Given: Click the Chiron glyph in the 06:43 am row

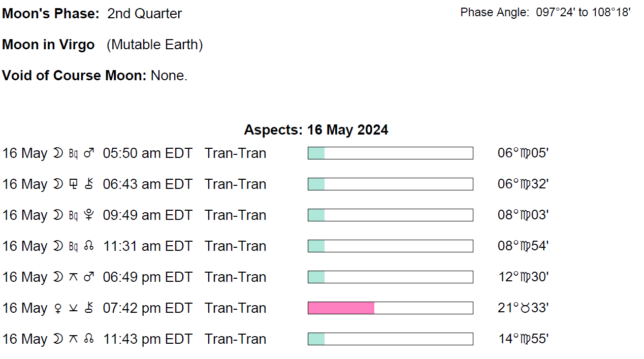Looking at the screenshot, I should pos(89,184).
